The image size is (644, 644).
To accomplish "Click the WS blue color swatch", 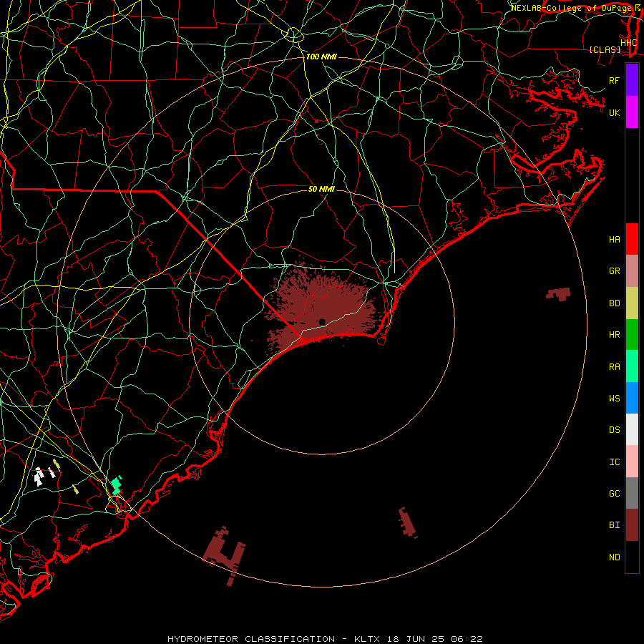I will (x=632, y=398).
